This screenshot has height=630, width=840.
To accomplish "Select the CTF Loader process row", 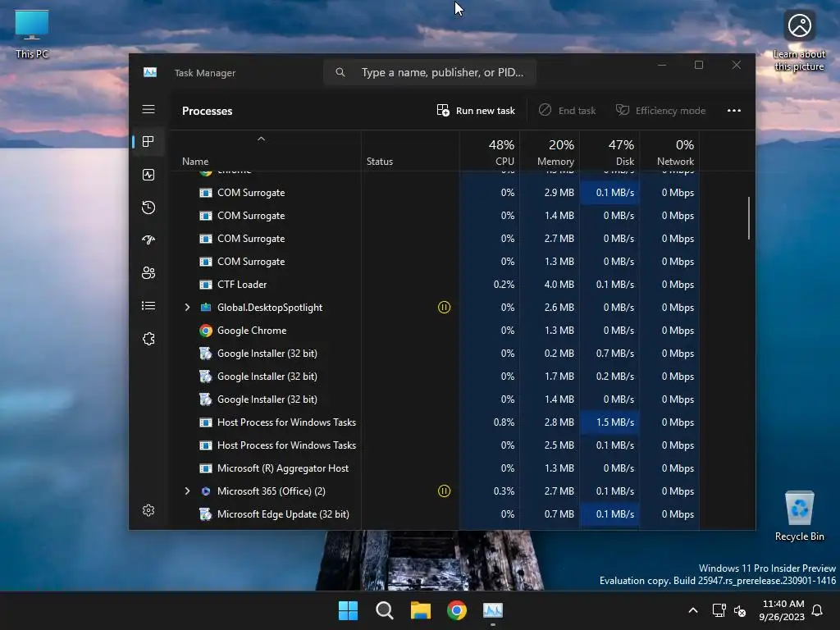I will tap(435, 285).
